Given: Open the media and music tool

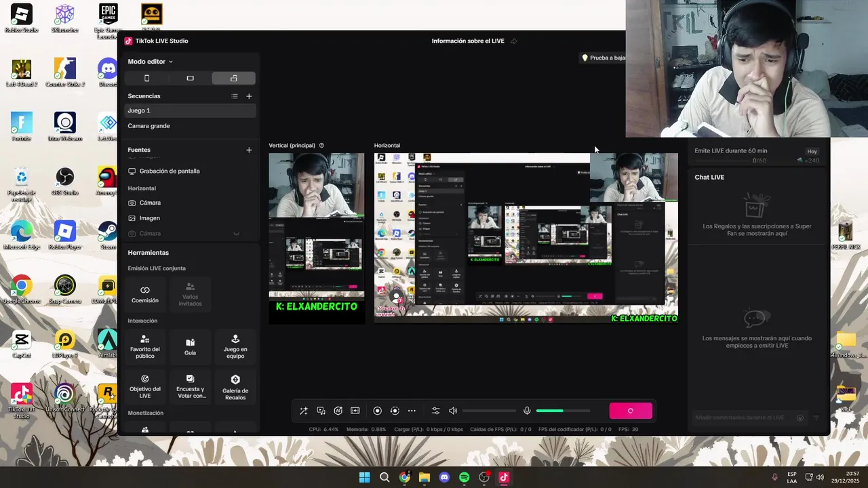Looking at the screenshot, I should (321, 411).
